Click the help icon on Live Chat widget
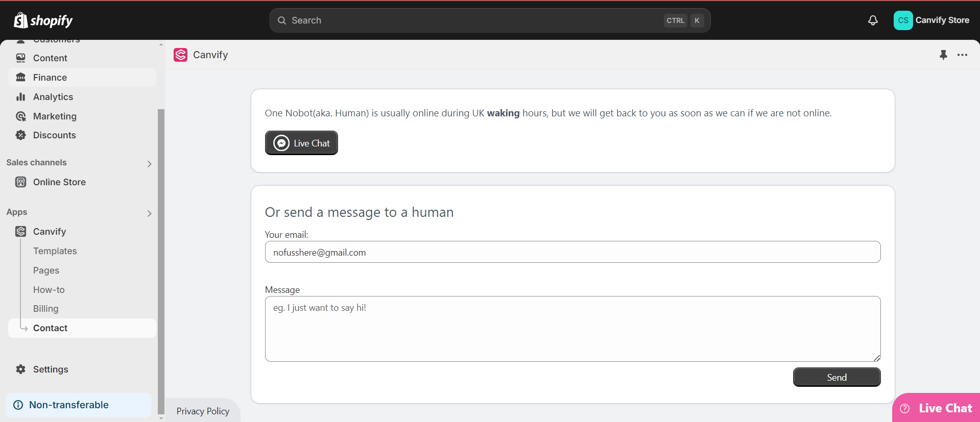This screenshot has height=422, width=980. 905,408
